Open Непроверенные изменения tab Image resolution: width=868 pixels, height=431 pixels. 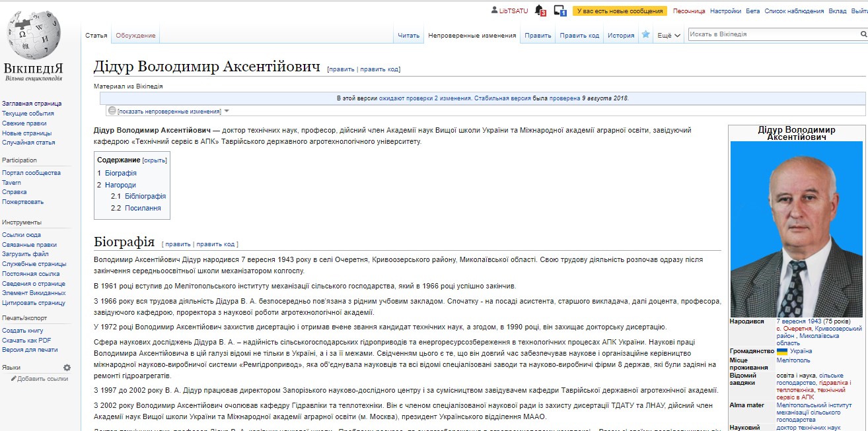click(472, 36)
